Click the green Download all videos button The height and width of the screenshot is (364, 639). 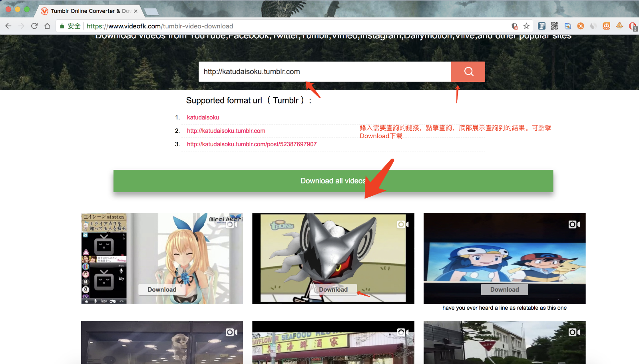click(333, 181)
